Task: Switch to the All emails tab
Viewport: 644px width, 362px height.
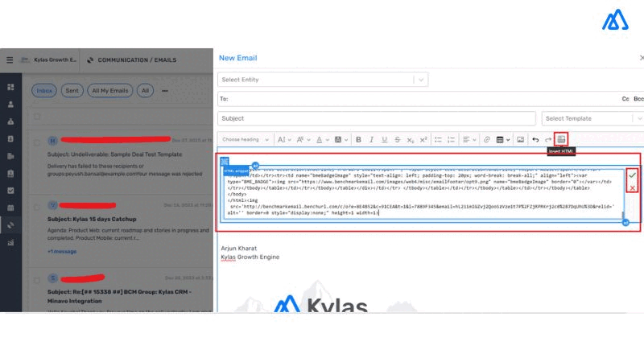Action: (145, 91)
